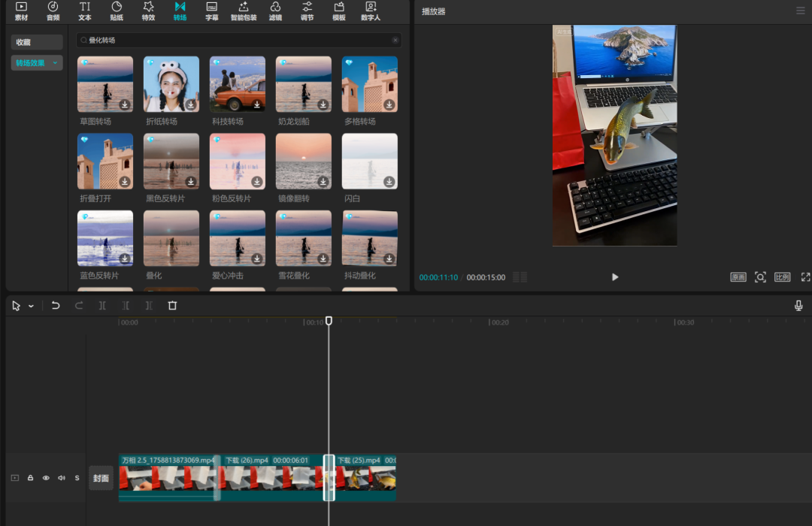Enter fullscreen preview in the player

click(x=805, y=277)
